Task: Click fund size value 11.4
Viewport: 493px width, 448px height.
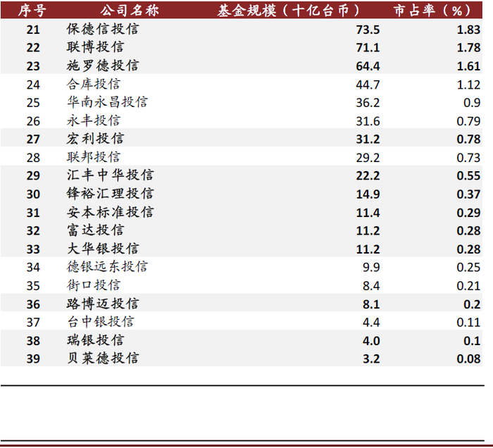Action: coord(368,213)
